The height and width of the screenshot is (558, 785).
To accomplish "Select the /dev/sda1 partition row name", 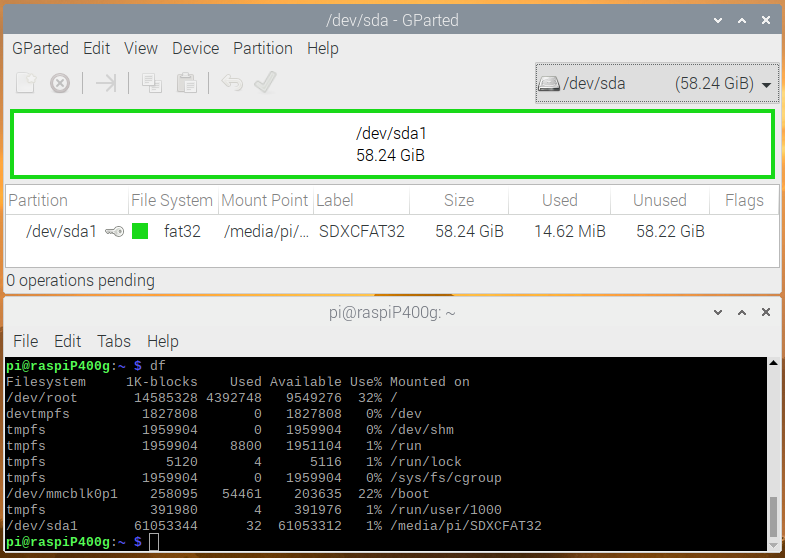I will 61,231.
